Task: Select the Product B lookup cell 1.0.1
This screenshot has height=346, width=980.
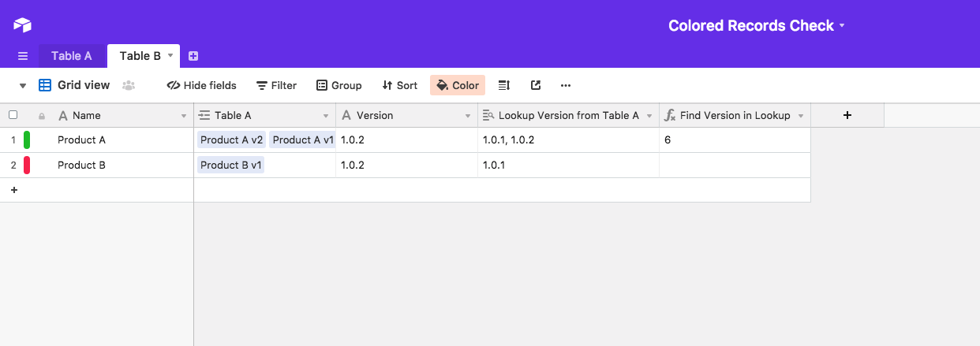Action: [568, 166]
